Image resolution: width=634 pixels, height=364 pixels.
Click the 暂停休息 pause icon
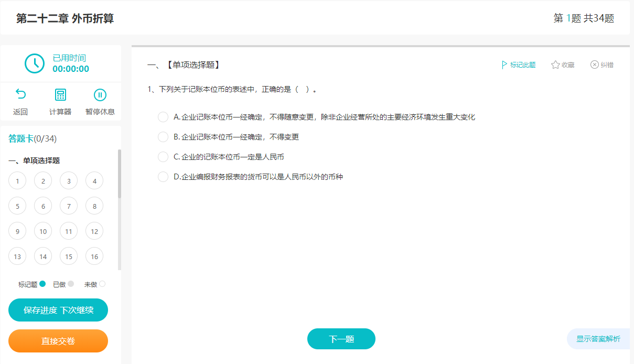point(100,94)
